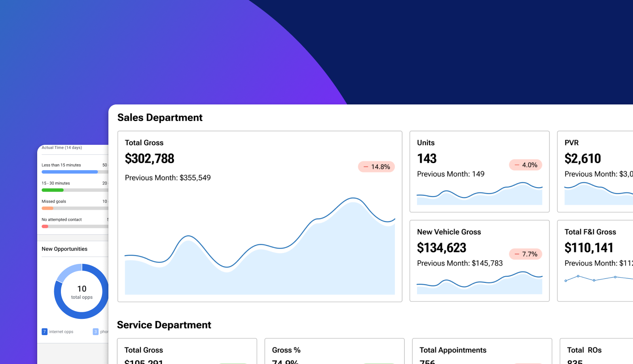Click the No attempted contact label
Screen dimensions: 633x364
[x=62, y=220]
